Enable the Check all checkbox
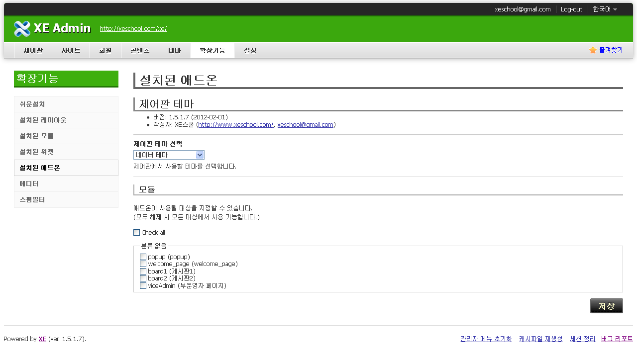Screen dimensions: 637x364 point(136,232)
